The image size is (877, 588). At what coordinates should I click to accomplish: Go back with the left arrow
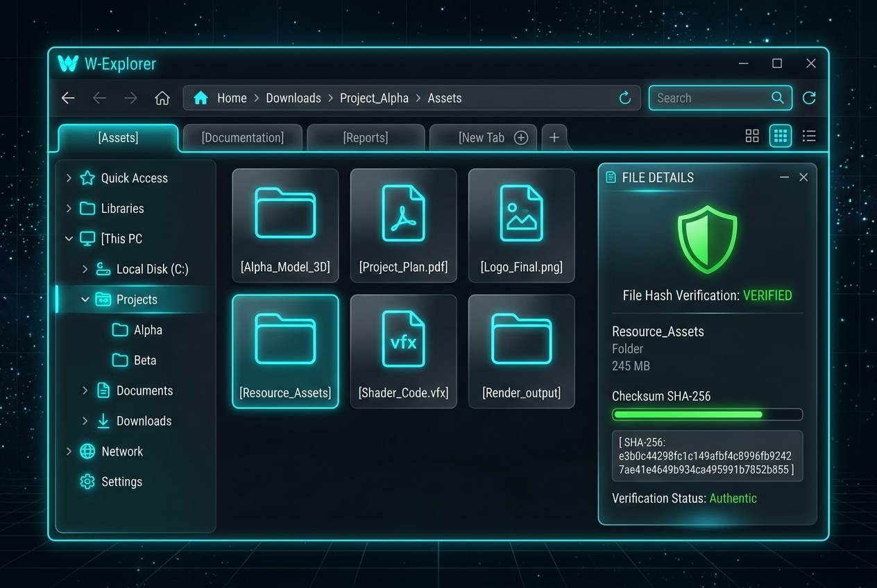(68, 98)
